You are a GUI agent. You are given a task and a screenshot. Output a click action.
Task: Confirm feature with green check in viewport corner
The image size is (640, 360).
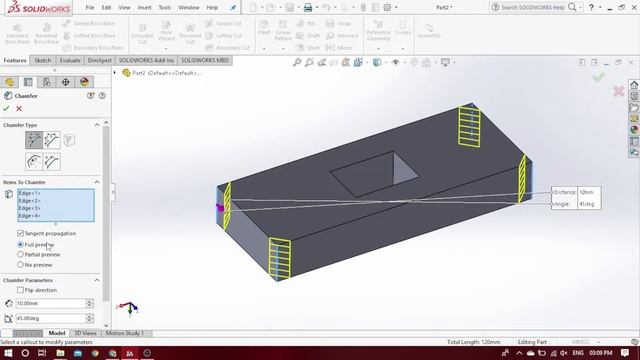click(598, 77)
